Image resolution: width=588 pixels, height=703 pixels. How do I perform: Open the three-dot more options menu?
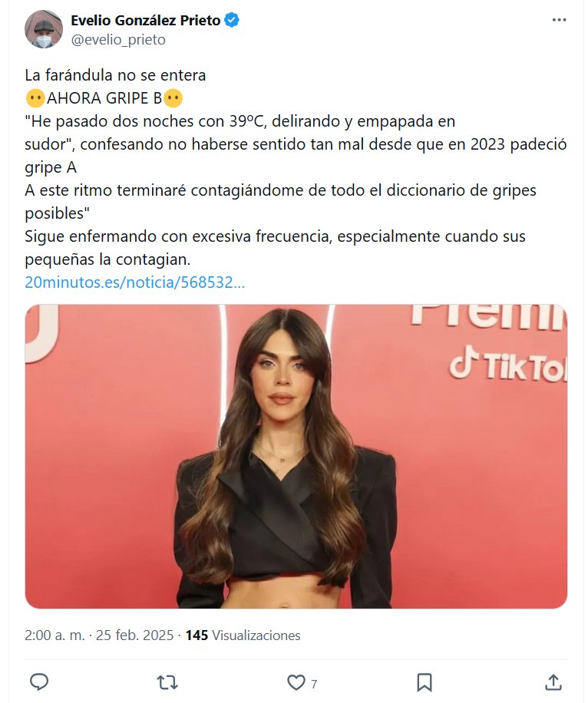click(x=559, y=20)
